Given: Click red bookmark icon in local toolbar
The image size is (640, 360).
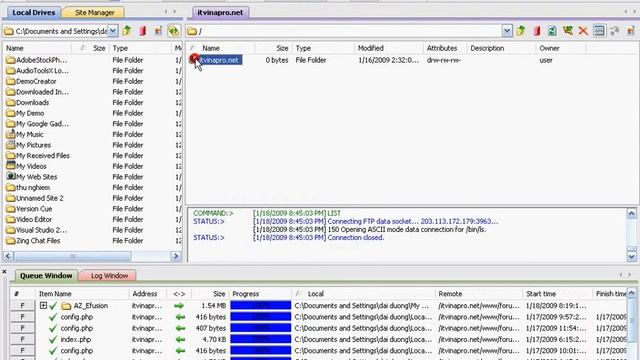Looking at the screenshot, I should (x=142, y=31).
